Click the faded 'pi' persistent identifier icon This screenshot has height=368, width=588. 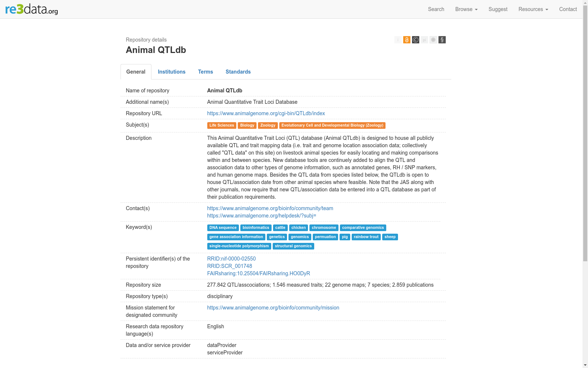click(x=424, y=40)
